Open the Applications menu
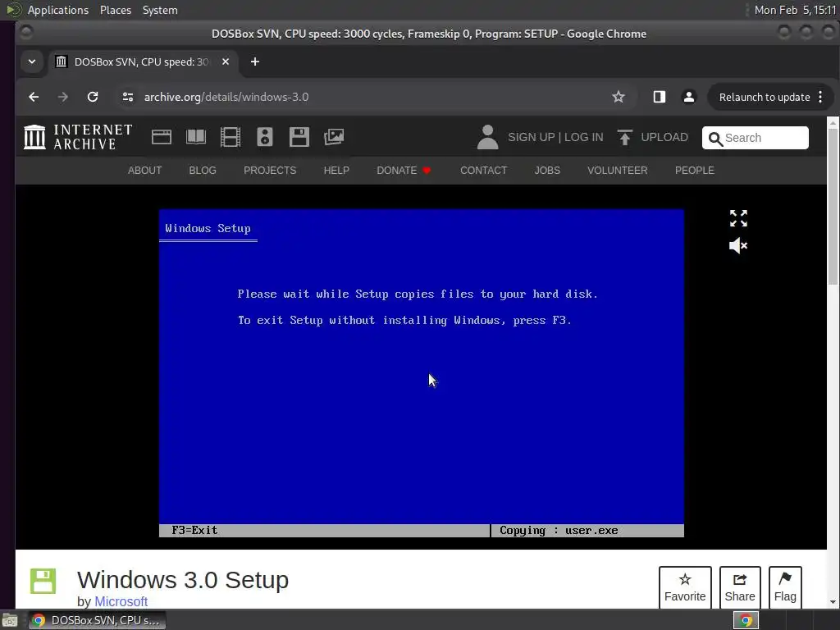The width and height of the screenshot is (840, 630). point(58,10)
